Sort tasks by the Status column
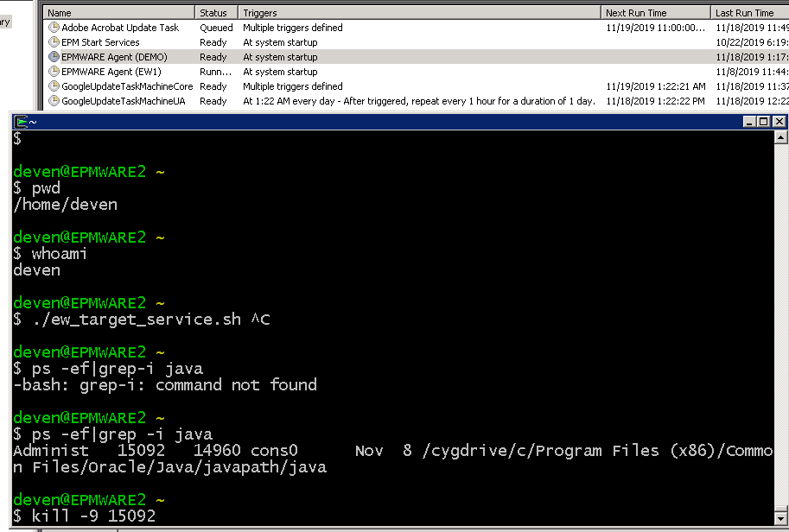 [x=215, y=13]
